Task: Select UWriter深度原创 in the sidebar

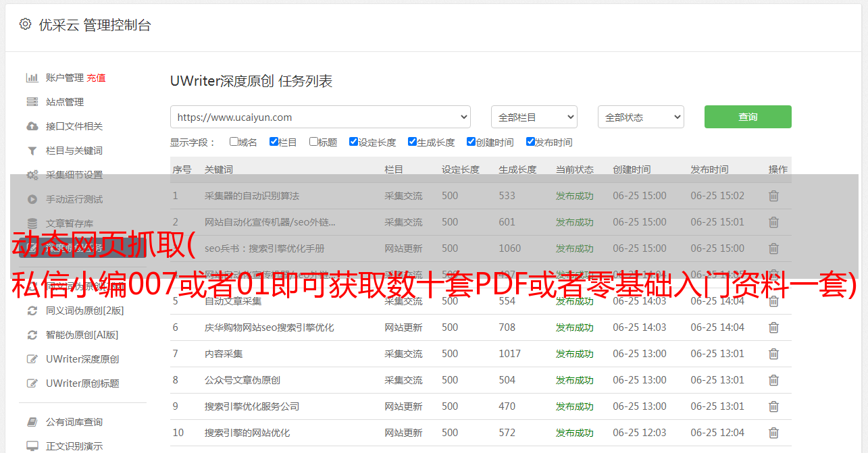Action: (82, 359)
